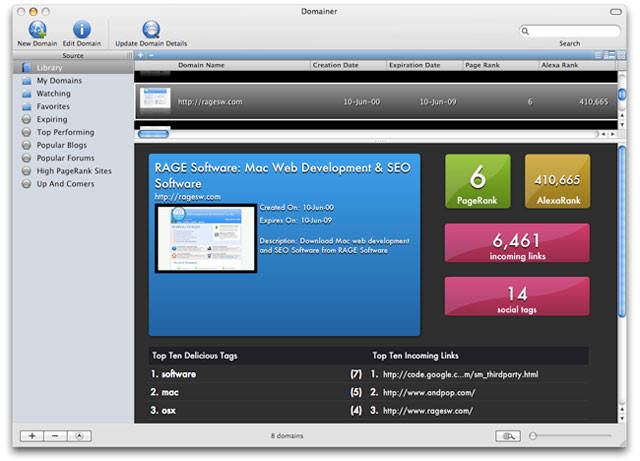Click the 410,665 Alexa Rank cell

click(x=593, y=102)
